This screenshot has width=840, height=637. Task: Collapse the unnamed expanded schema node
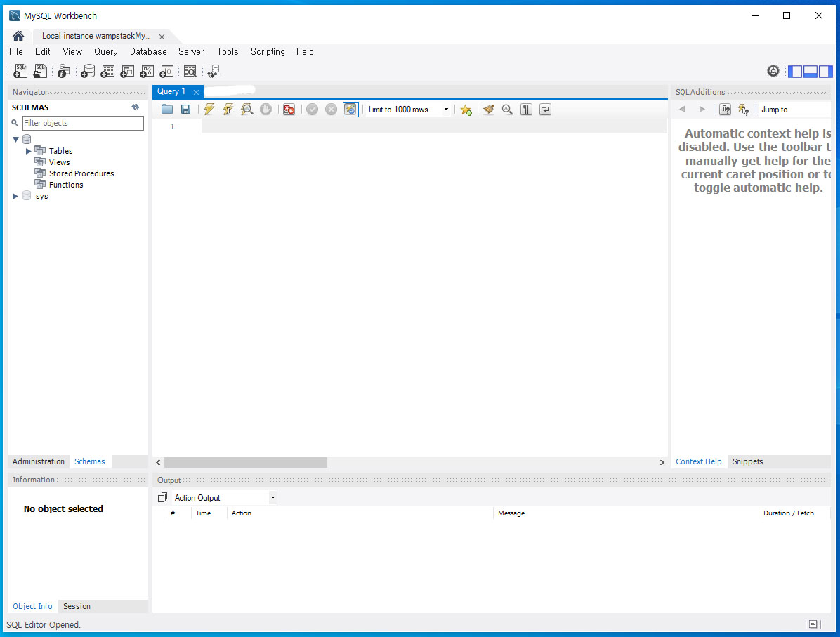point(15,139)
